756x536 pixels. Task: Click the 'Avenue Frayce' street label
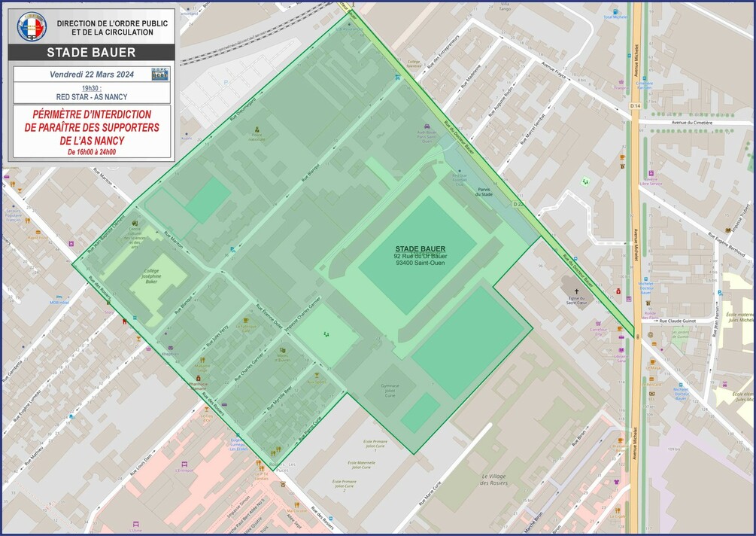[x=554, y=69]
